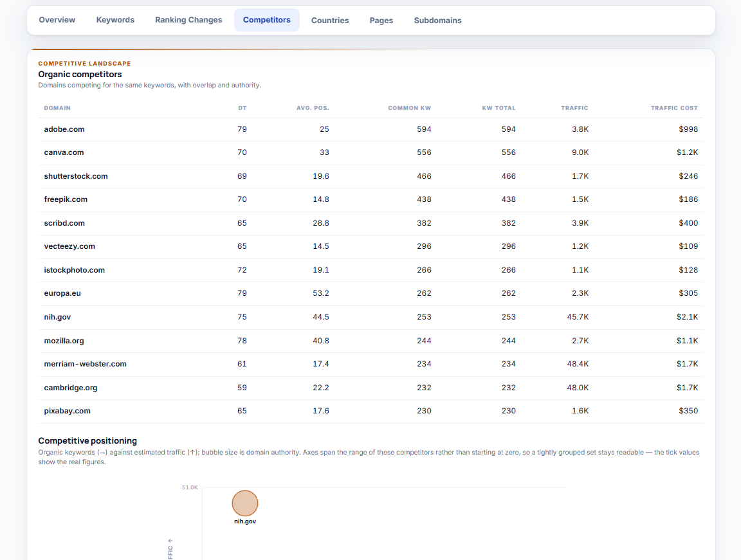
Task: Click merriam-webster.com traffic value 48.4K
Action: (578, 364)
